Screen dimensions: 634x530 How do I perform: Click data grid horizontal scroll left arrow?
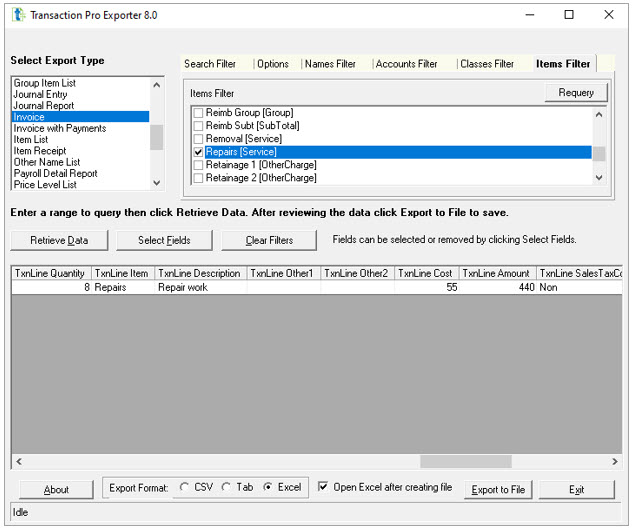(x=19, y=461)
